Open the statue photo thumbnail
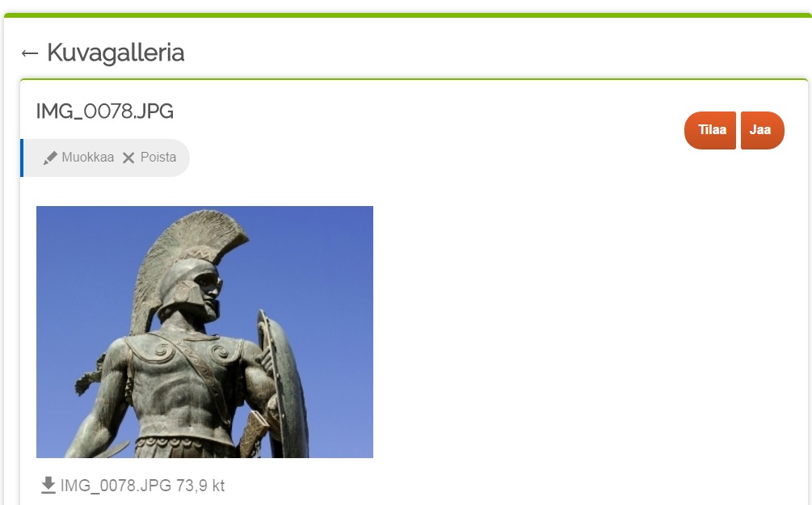 tap(204, 332)
